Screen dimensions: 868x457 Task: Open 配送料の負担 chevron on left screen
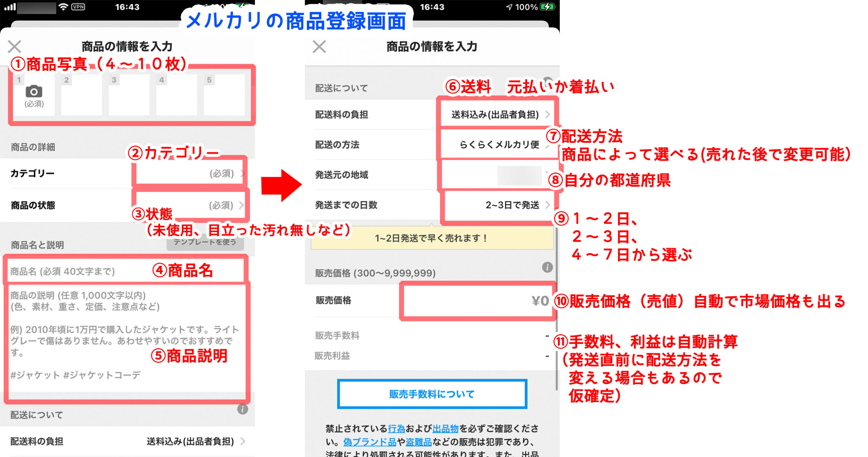click(243, 441)
